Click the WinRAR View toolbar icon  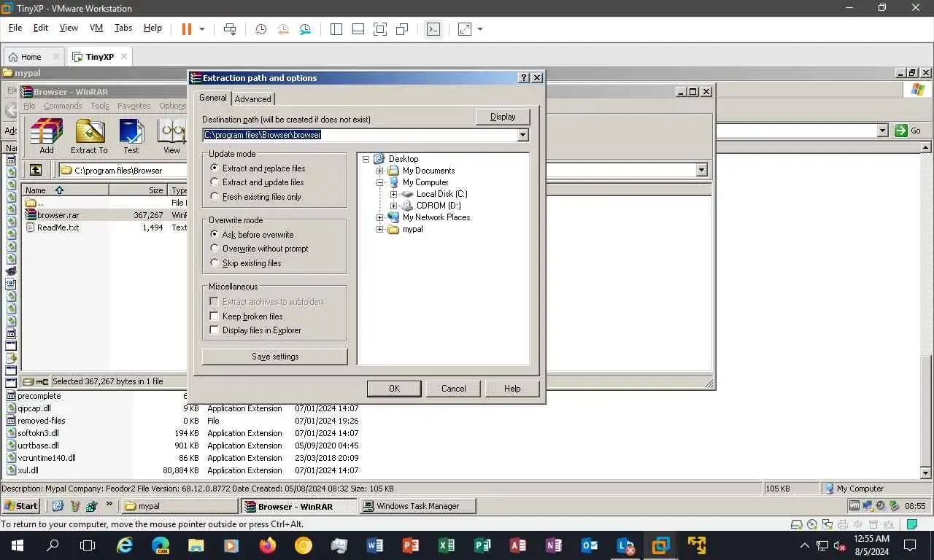(172, 136)
